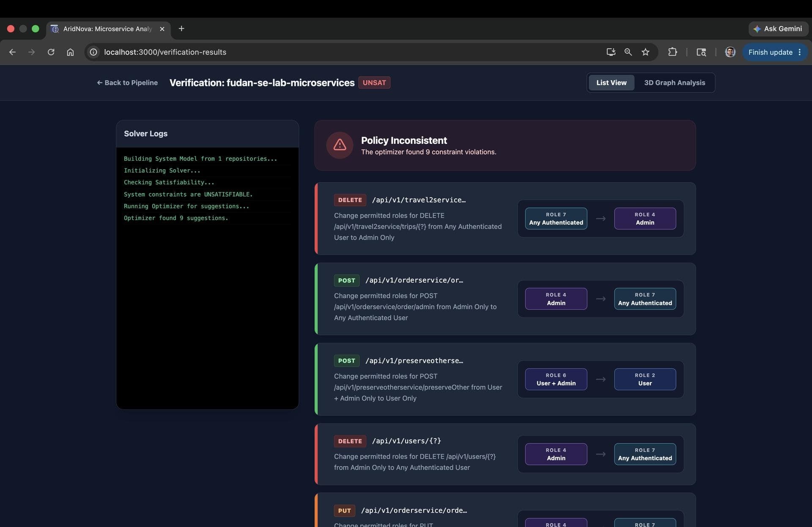Click log line 'Optimizer found 9 suggestions.'

pos(176,218)
